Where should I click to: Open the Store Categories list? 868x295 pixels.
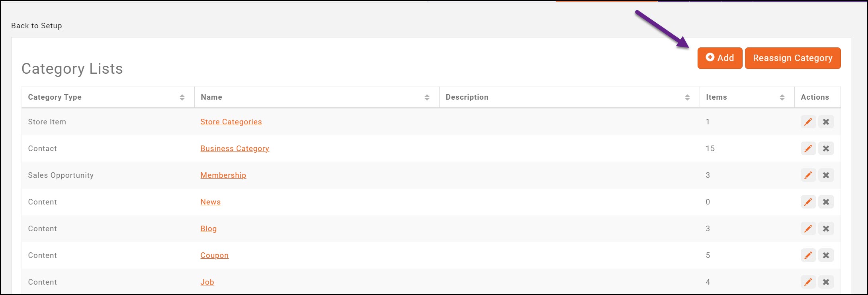231,122
